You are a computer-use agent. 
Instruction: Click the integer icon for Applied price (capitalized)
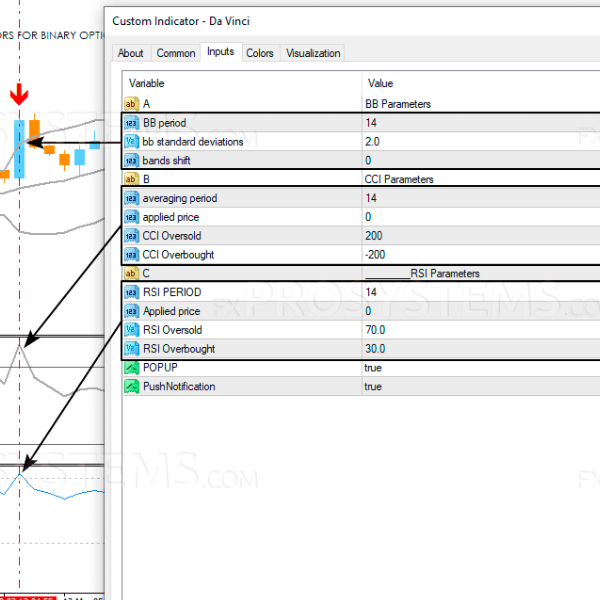131,311
